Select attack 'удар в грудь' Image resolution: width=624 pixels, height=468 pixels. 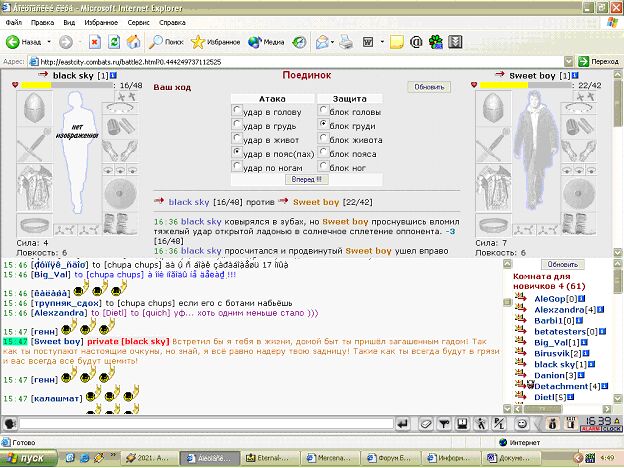237,123
